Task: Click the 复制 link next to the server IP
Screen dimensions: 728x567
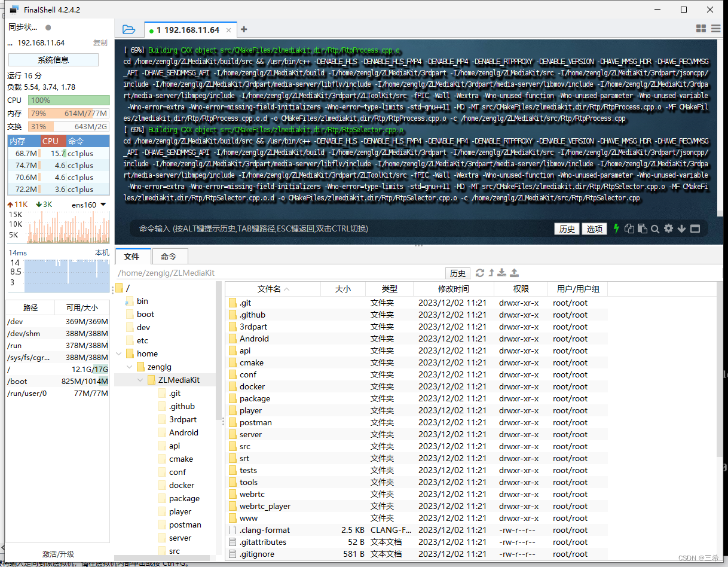Action: (x=100, y=42)
